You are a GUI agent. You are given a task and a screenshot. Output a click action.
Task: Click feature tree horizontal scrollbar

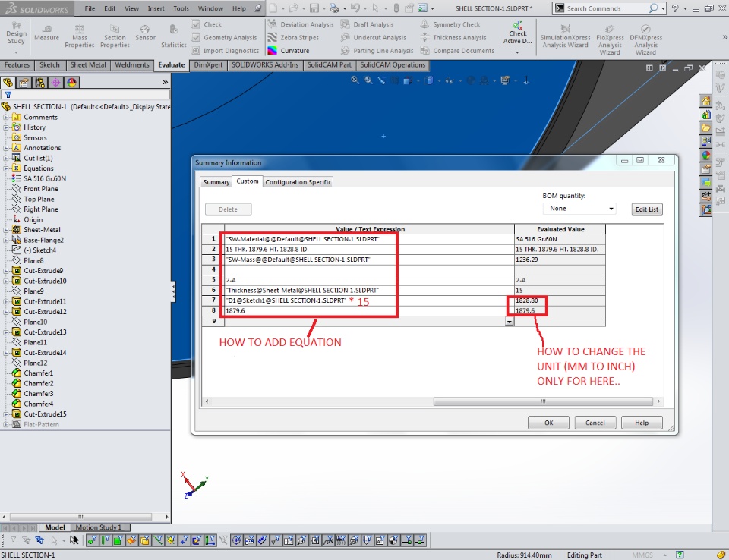[80, 517]
